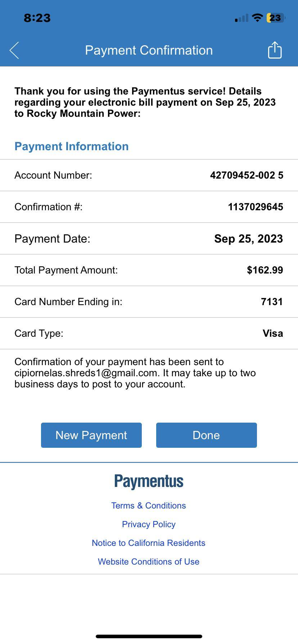Tap the Wi-Fi status icon
This screenshot has width=298, height=644.
pos(257,18)
